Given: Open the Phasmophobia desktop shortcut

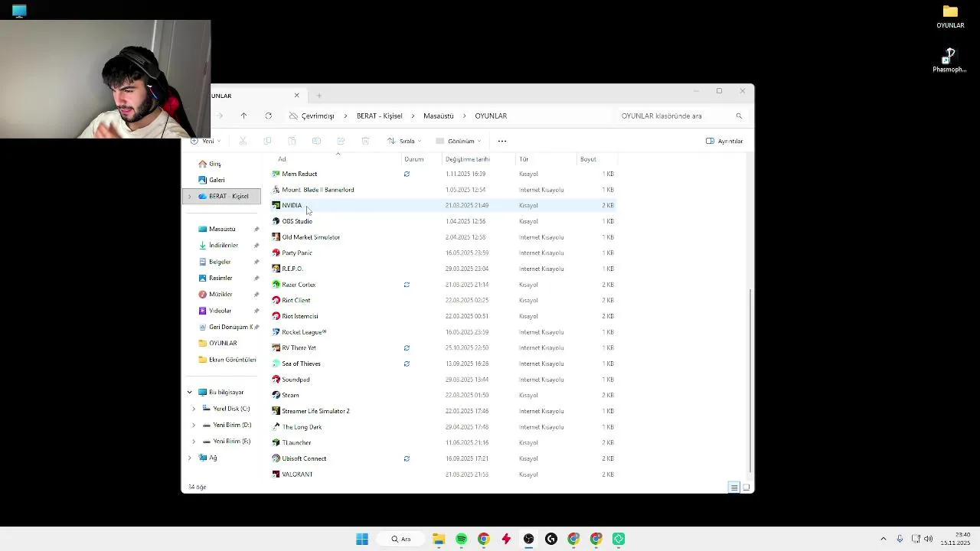Looking at the screenshot, I should tap(949, 61).
